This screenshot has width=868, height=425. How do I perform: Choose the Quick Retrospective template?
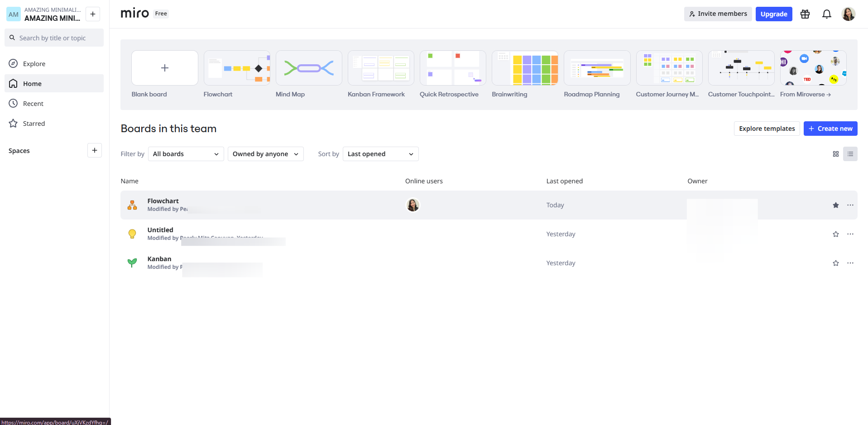click(x=453, y=68)
